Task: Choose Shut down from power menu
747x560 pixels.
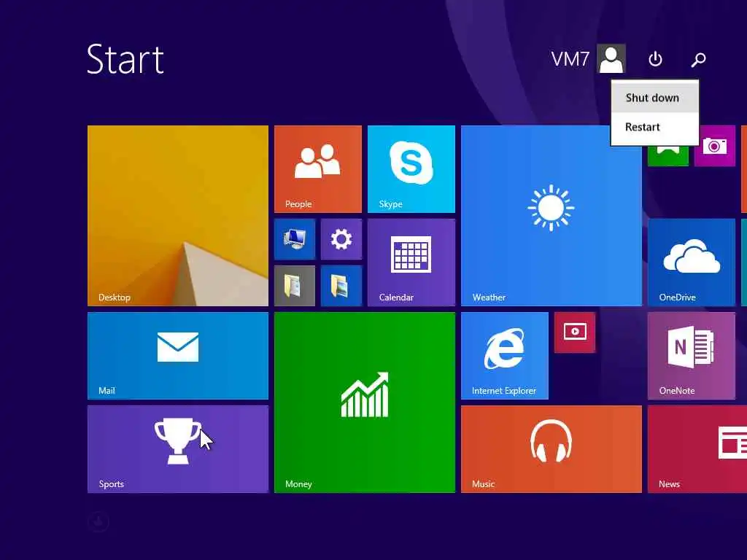Action: pos(654,98)
